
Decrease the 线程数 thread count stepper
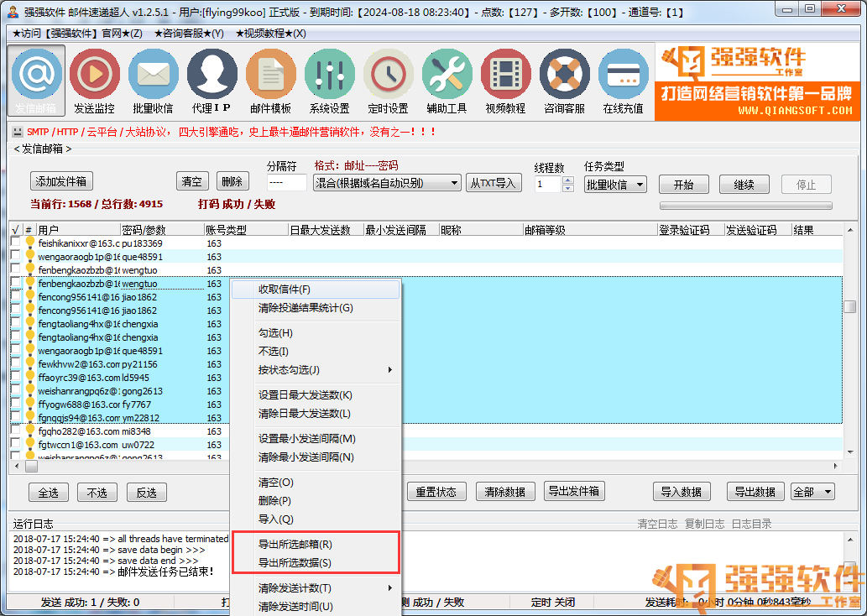point(568,188)
